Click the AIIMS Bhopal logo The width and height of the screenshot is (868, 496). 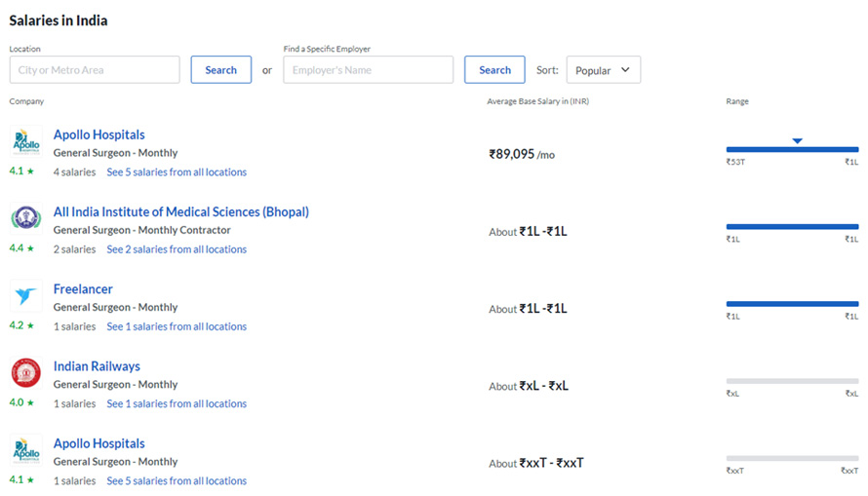[26, 218]
